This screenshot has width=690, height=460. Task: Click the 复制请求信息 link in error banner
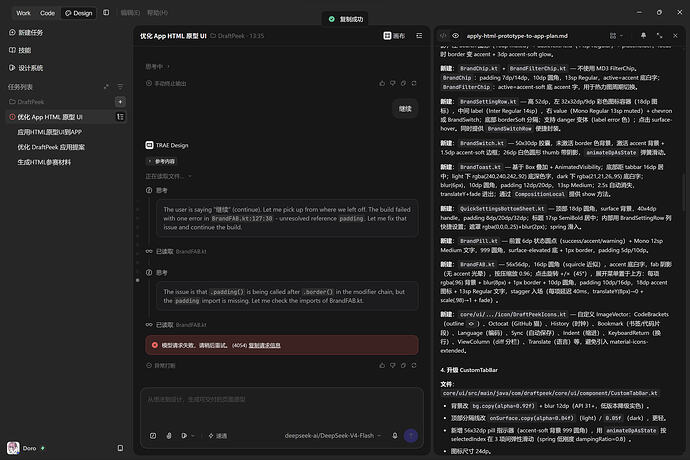tap(264, 346)
